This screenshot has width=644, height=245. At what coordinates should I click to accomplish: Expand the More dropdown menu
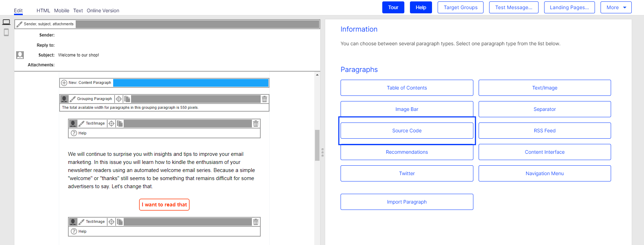[x=616, y=7]
